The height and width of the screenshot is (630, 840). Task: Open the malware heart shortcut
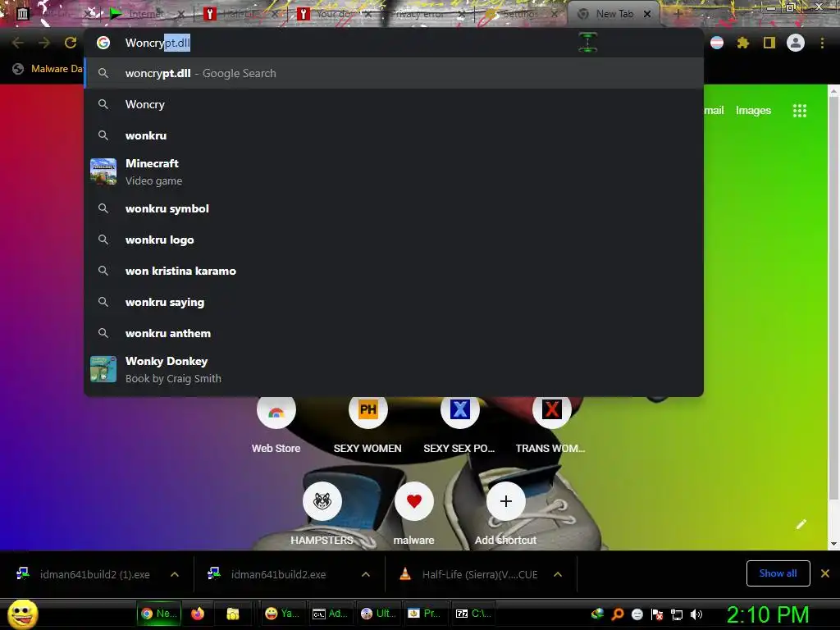[x=413, y=514]
